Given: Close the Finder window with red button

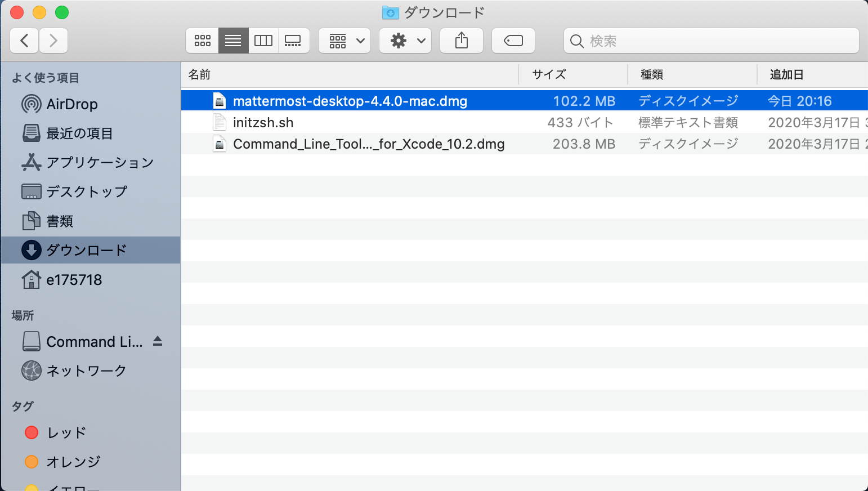Looking at the screenshot, I should tap(17, 12).
